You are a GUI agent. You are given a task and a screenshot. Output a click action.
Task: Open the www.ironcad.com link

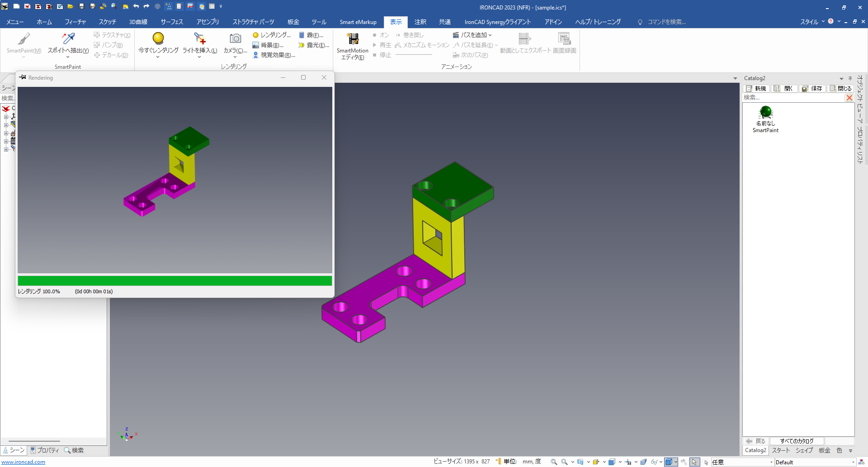tap(23, 462)
